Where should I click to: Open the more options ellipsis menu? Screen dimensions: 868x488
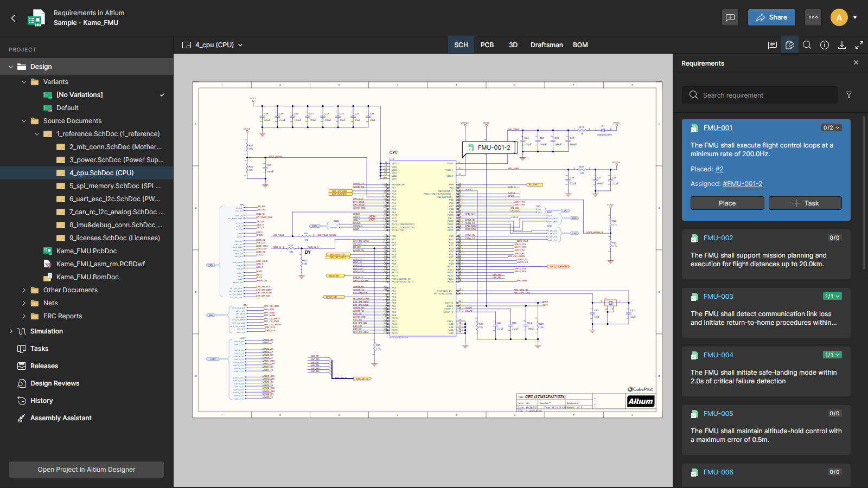813,17
